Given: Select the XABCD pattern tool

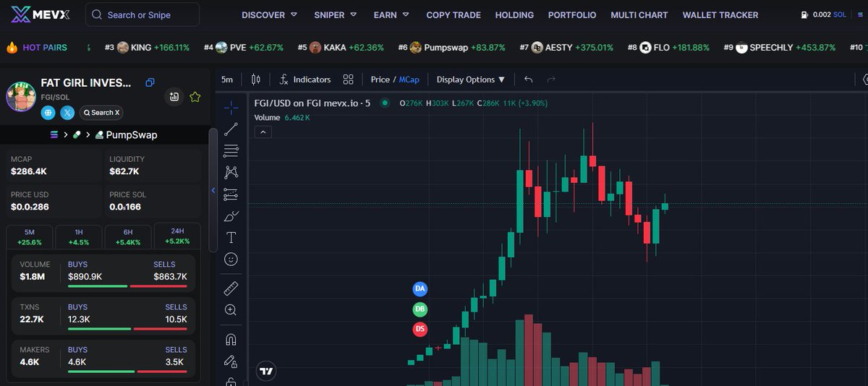Looking at the screenshot, I should (x=231, y=172).
